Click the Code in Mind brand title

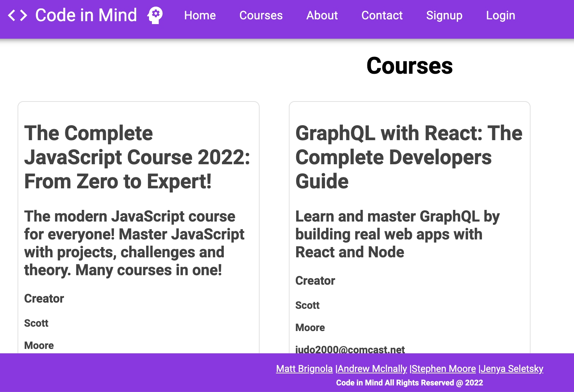coord(86,15)
